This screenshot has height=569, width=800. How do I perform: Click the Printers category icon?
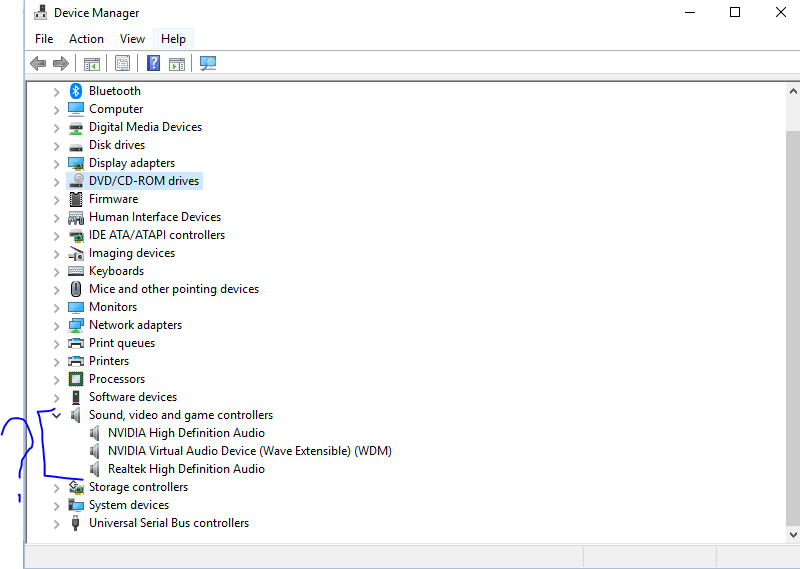[x=76, y=361]
